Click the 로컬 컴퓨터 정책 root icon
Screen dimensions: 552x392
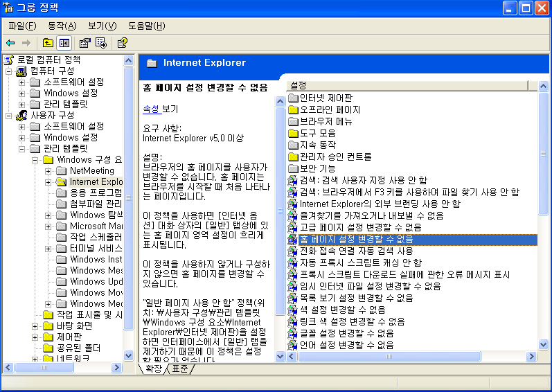pos(9,60)
